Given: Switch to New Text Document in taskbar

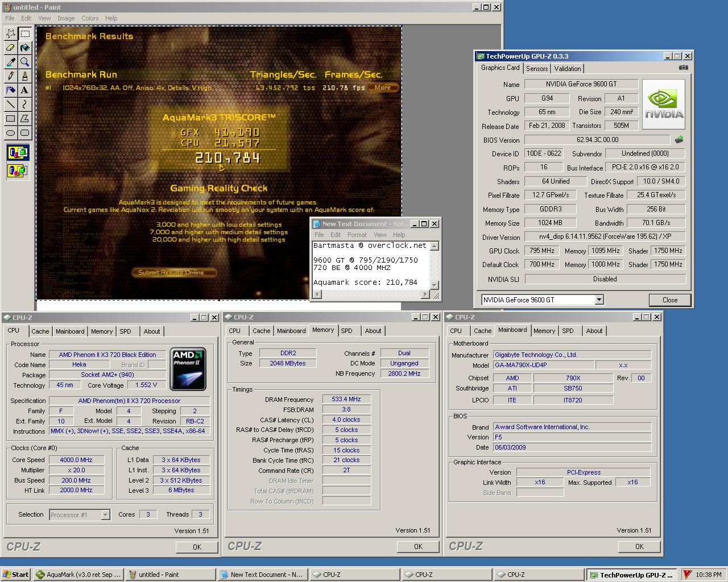Looking at the screenshot, I should [x=263, y=575].
